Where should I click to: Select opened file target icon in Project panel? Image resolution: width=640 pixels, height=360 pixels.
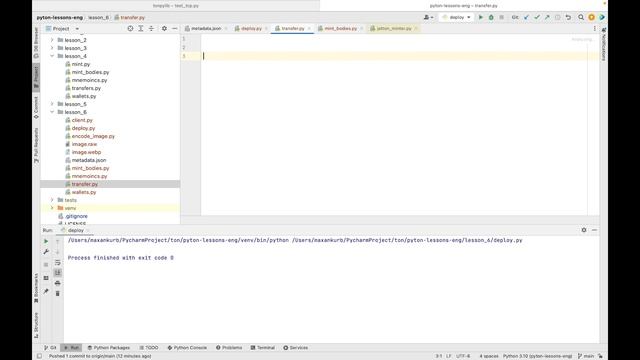[x=130, y=29]
